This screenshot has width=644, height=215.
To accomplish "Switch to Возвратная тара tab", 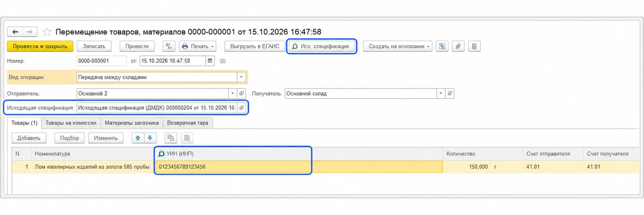I will 188,123.
